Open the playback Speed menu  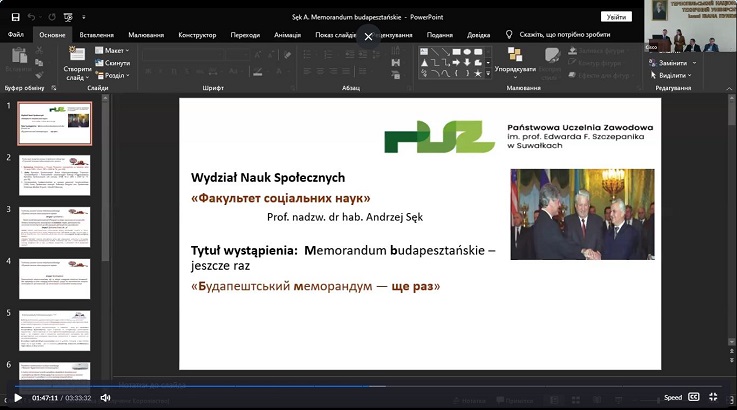pos(672,397)
